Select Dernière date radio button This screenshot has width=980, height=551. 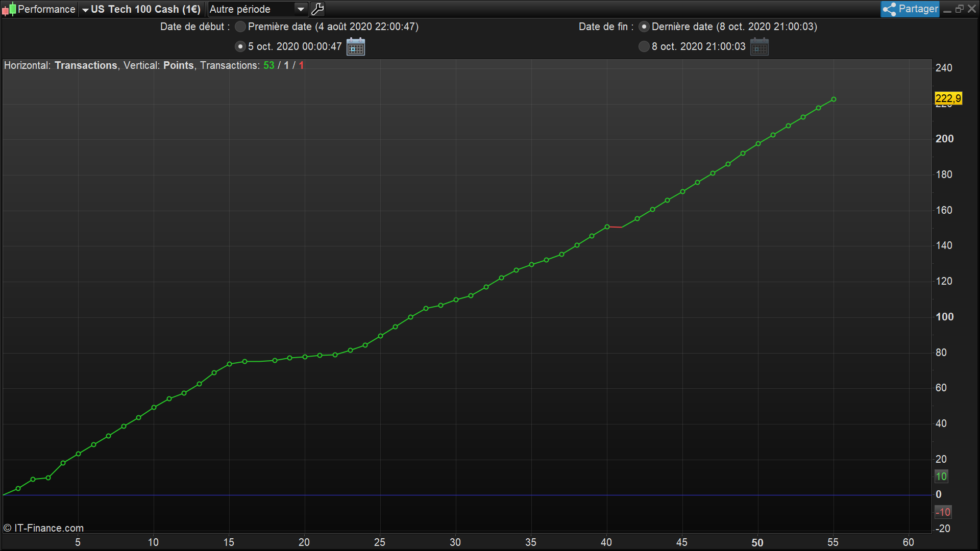(x=644, y=27)
